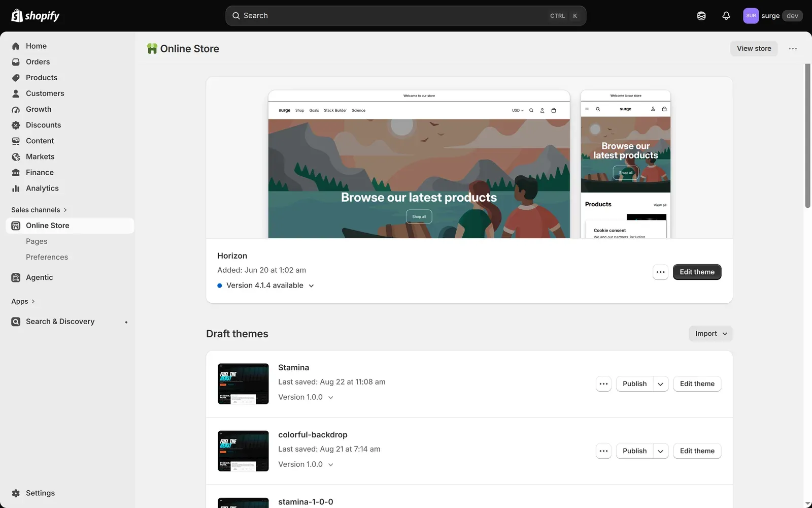This screenshot has height=508, width=812.
Task: Publish the Stamina theme
Action: (x=634, y=384)
